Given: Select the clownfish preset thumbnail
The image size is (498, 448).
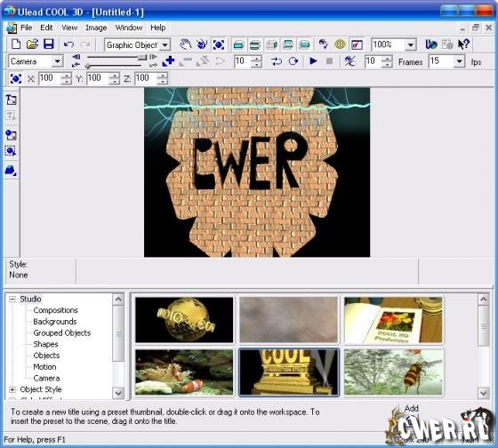Looking at the screenshot, I should pos(184,372).
